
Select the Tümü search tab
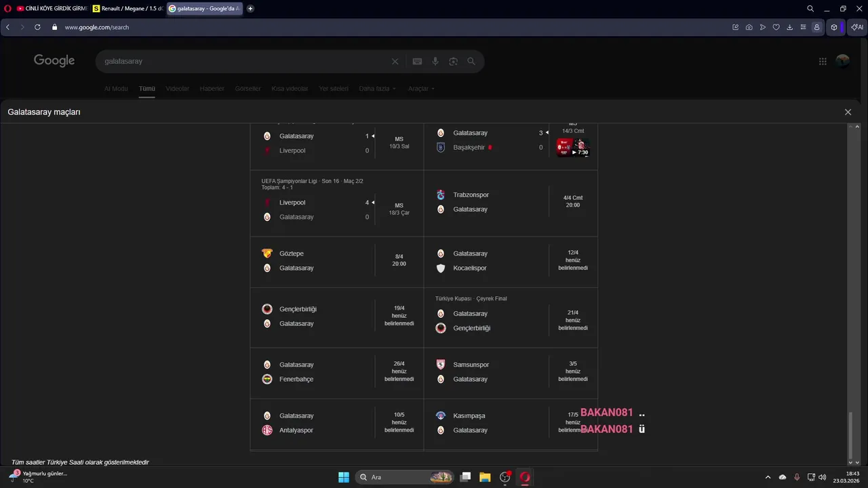click(147, 89)
